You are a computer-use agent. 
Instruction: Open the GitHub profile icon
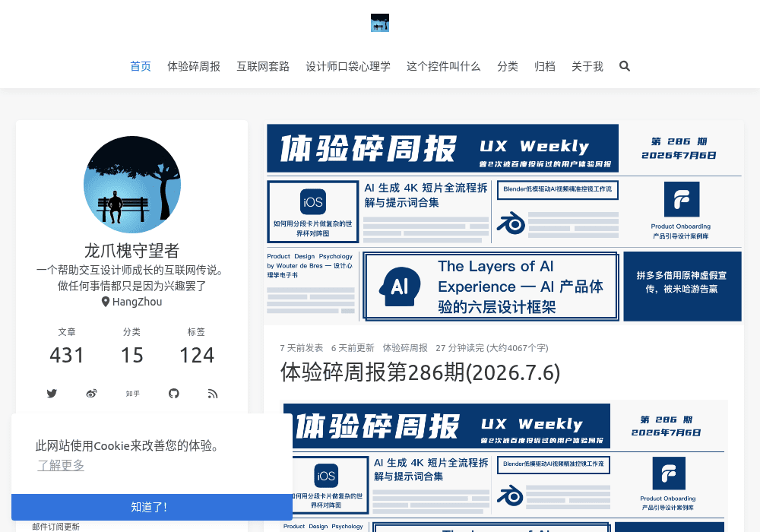[173, 394]
